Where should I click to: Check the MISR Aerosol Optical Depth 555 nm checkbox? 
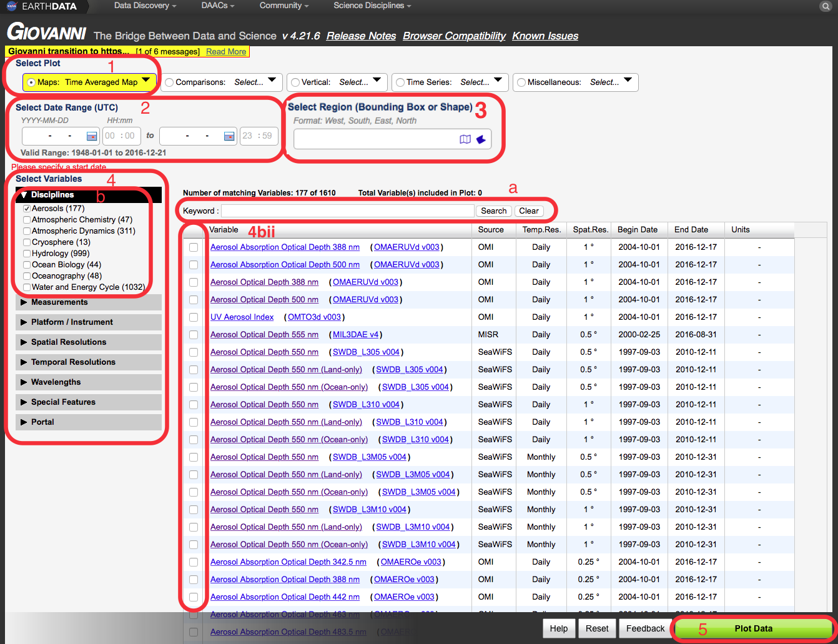click(x=194, y=335)
